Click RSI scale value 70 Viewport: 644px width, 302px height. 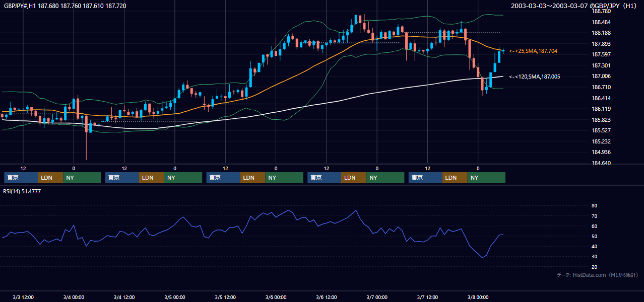[x=595, y=216]
